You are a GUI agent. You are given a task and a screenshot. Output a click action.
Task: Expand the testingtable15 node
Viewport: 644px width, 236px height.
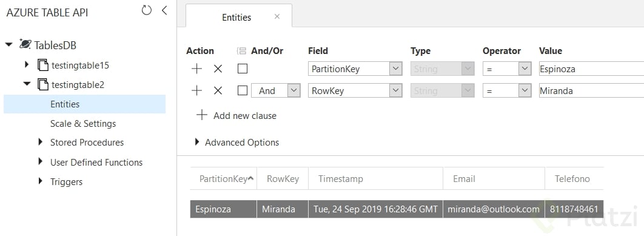(27, 64)
